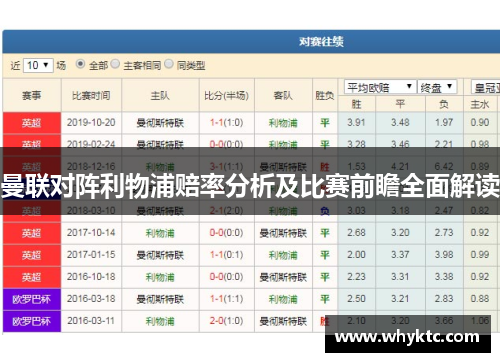Image resolution: width=500 pixels, height=362 pixels.
Task: Select the 全部 radio button
Action: 80,64
